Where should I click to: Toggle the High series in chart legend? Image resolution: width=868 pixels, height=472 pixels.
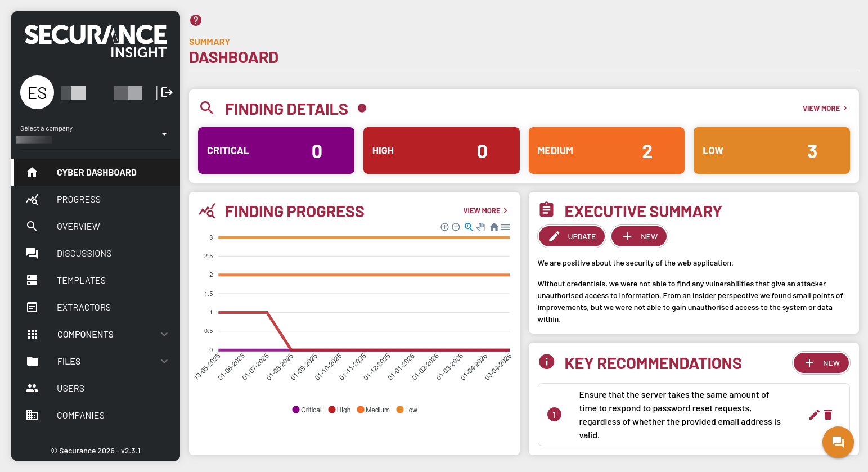coord(340,410)
